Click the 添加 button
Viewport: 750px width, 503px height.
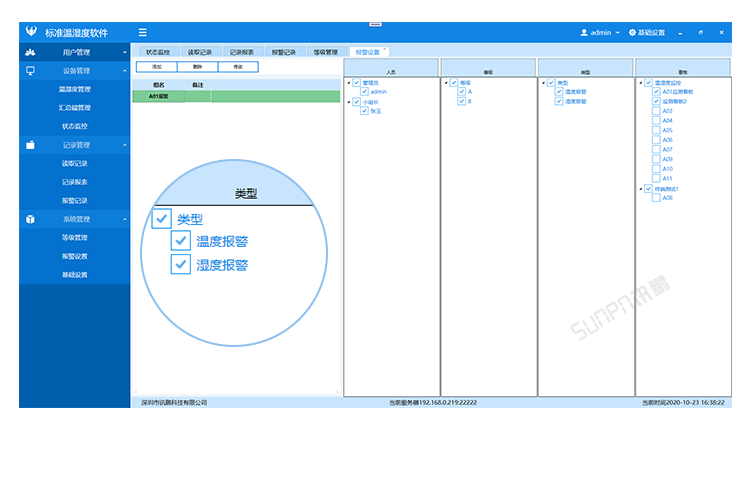pyautogui.click(x=156, y=67)
